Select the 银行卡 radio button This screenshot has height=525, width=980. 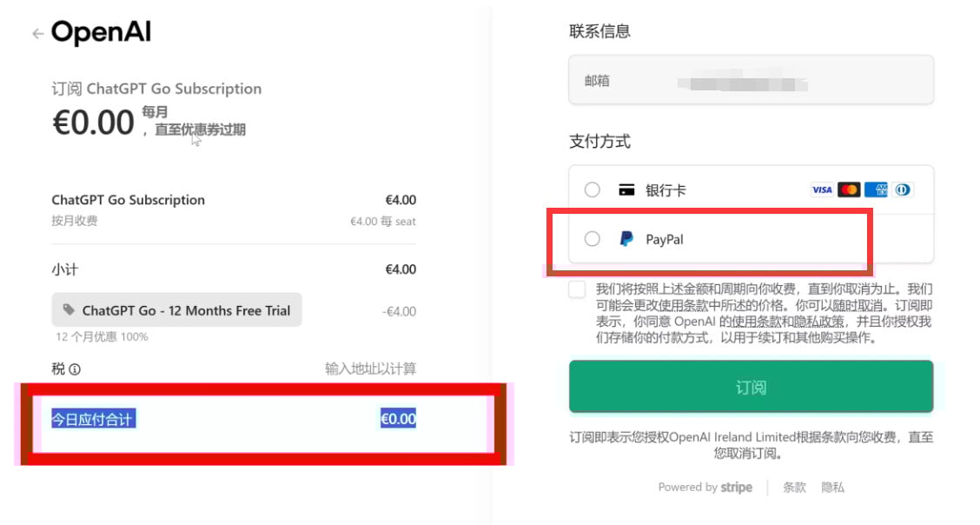tap(593, 189)
